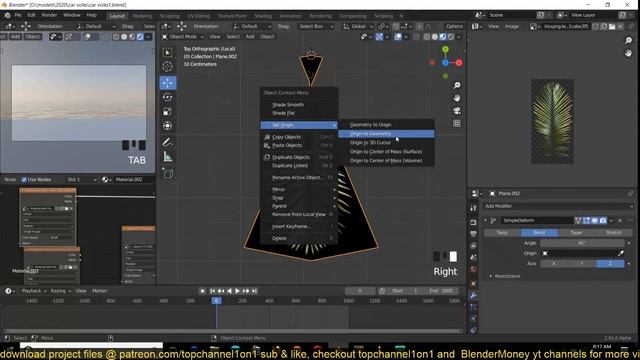Screen dimensions: 640x360
Task: Open Particles properties tab icon
Action: tap(473, 307)
